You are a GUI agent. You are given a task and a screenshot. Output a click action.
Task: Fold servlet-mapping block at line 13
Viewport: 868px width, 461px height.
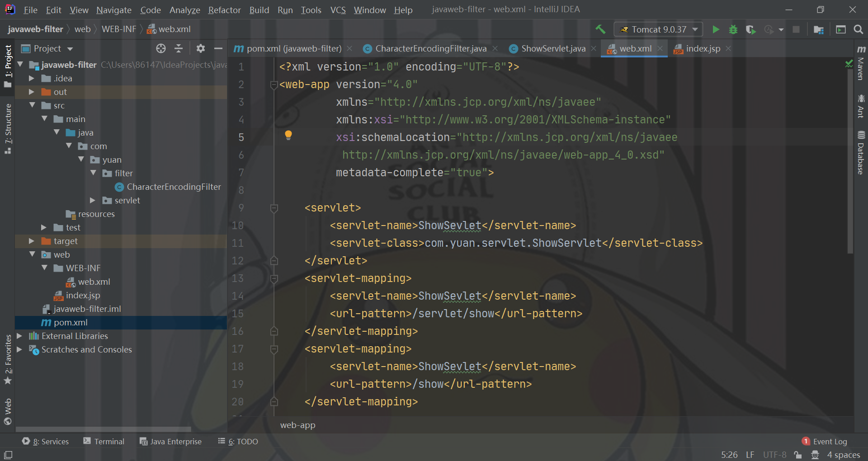pos(274,278)
